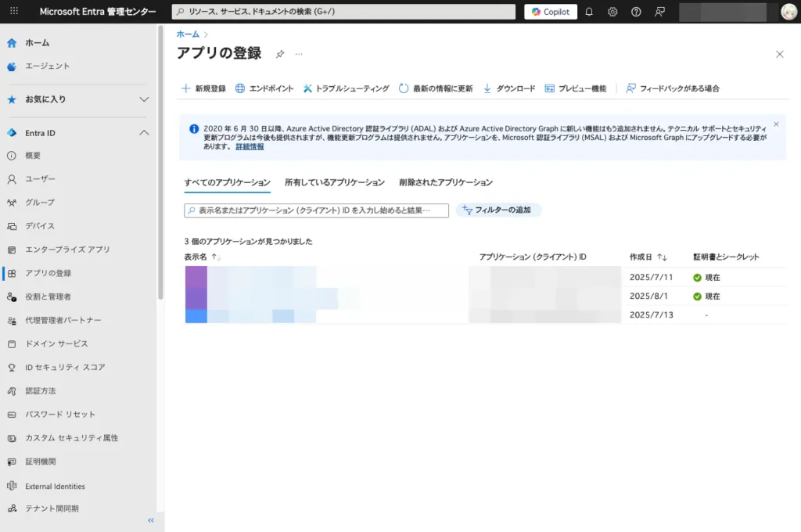801x532 pixels.
Task: Open 認証方法 in the sidebar
Action: pos(41,390)
